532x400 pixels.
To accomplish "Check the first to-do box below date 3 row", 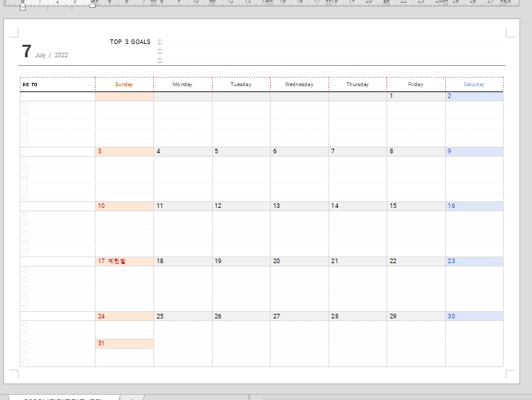I will [25, 161].
